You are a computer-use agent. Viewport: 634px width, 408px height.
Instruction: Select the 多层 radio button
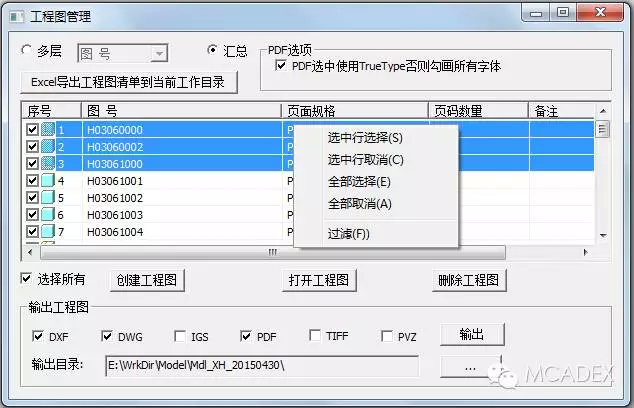point(27,50)
